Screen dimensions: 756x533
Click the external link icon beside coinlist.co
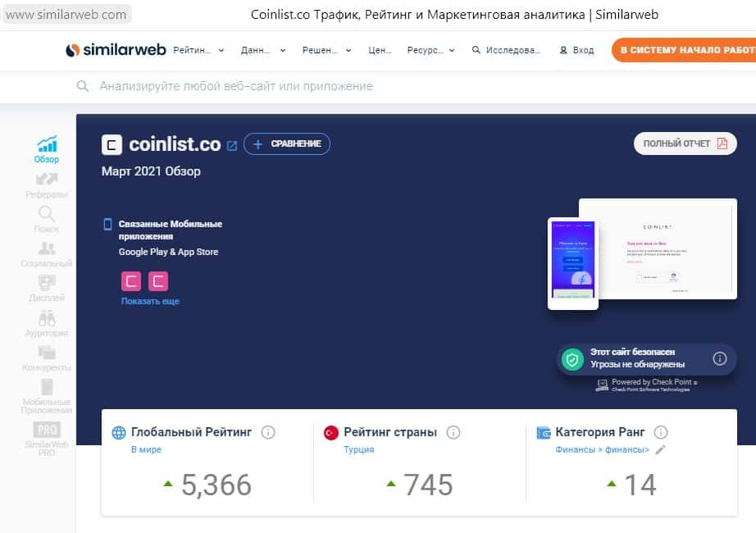[232, 146]
